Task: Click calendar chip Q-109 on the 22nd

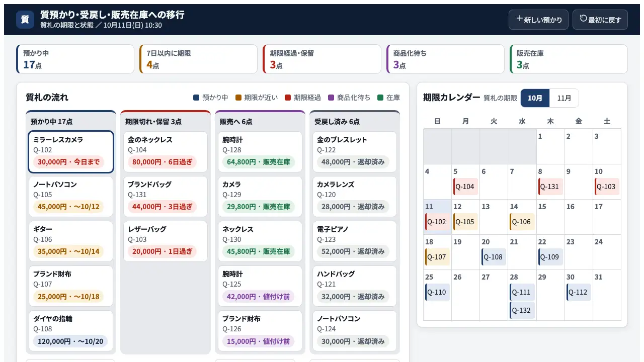Action: [550, 257]
